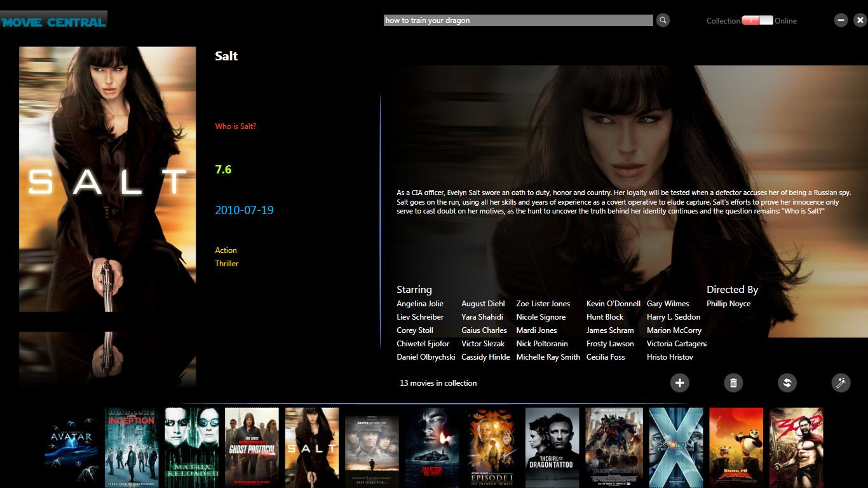The width and height of the screenshot is (868, 488).
Task: Refresh movie info with the sync icon
Action: (787, 383)
